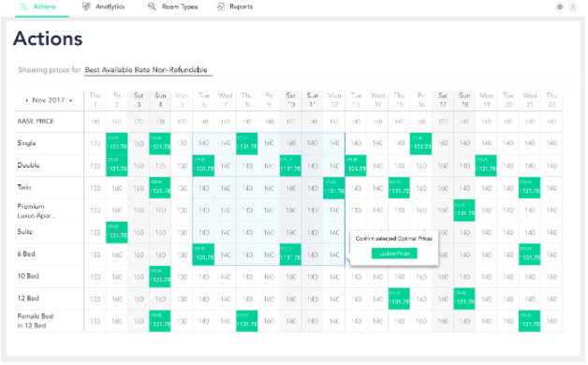Select the green optimal price for Suite on Fri 2
Viewport: 588px width, 365px height.
pyautogui.click(x=117, y=232)
